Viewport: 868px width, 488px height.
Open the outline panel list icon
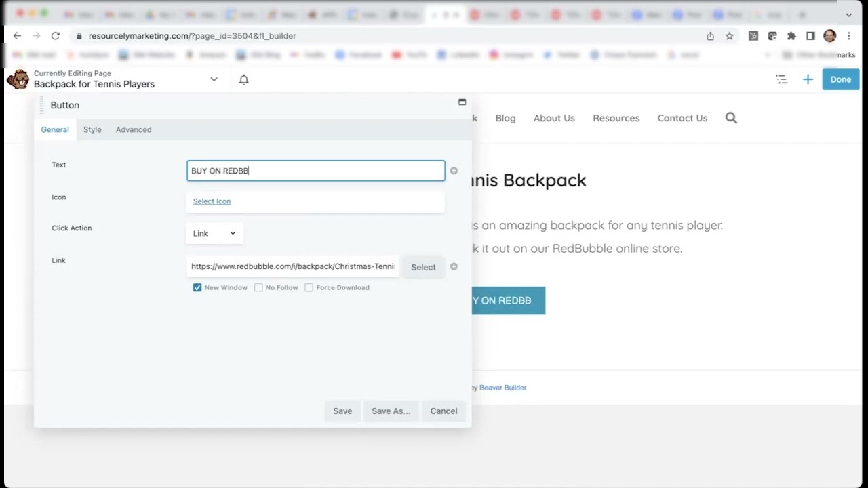pyautogui.click(x=782, y=79)
